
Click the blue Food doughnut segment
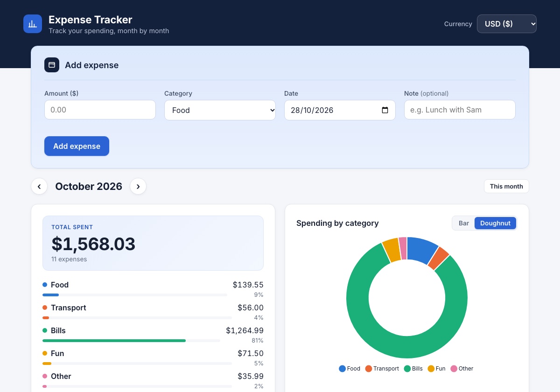(x=420, y=251)
